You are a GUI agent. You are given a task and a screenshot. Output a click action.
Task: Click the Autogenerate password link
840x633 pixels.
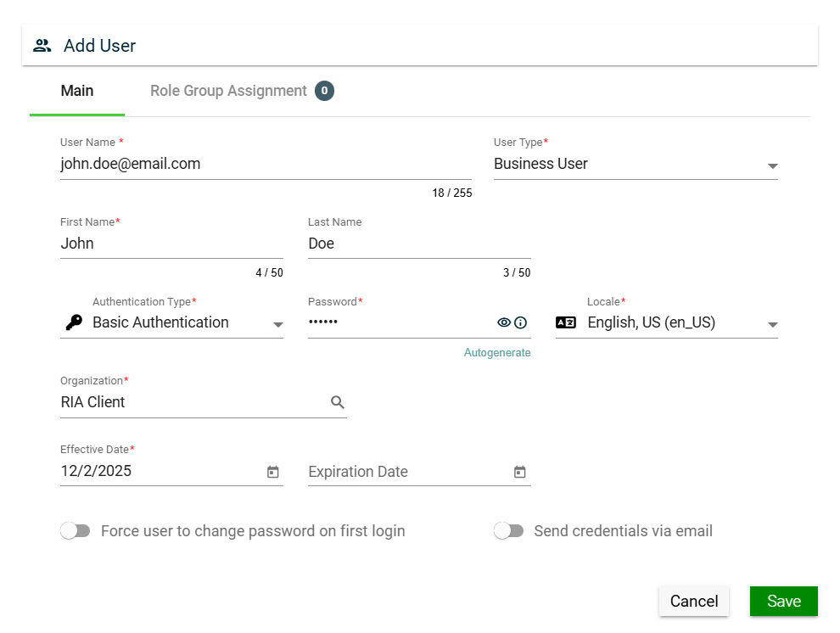[497, 353]
